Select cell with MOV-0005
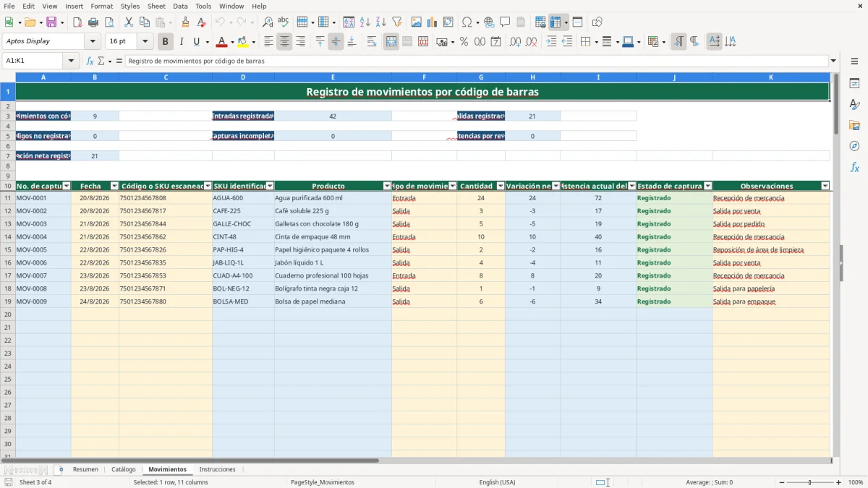The image size is (868, 488). pos(43,250)
